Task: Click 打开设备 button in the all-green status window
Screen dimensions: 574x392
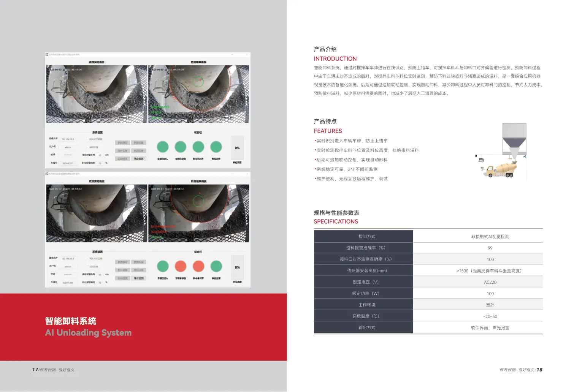Action: 122,151
